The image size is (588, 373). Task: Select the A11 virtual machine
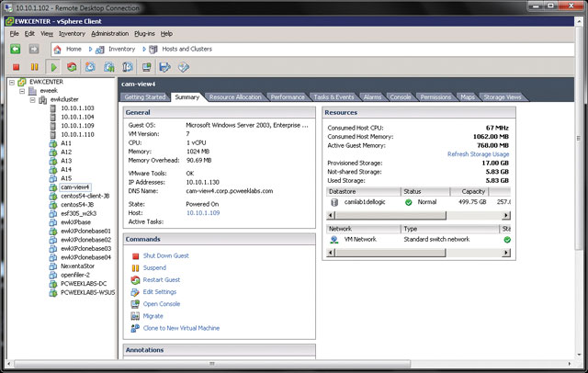pos(66,143)
